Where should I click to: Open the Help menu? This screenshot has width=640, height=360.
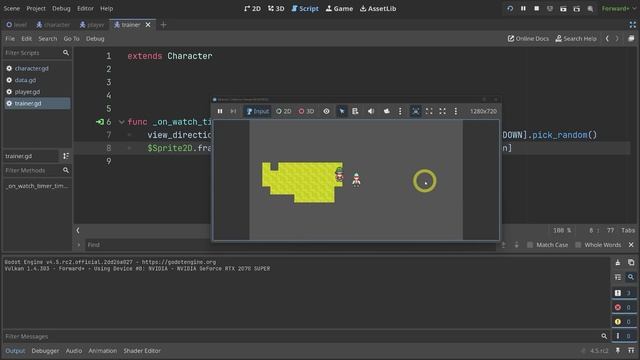pos(107,9)
